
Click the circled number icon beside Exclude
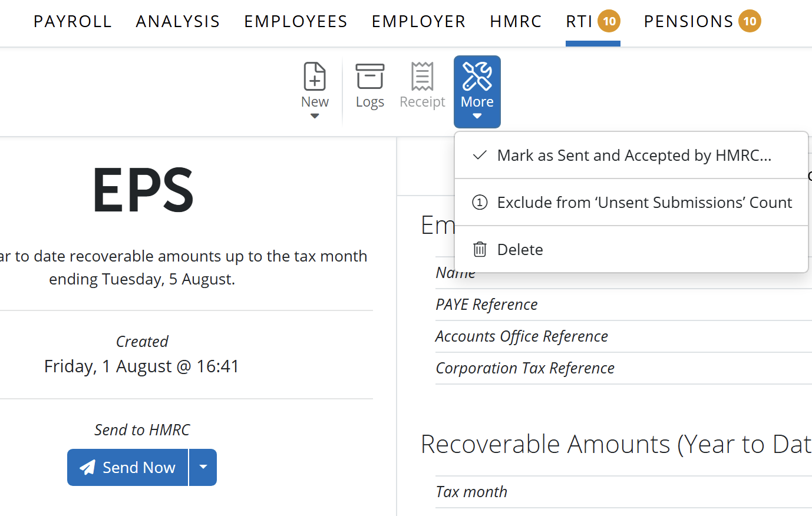click(x=480, y=203)
